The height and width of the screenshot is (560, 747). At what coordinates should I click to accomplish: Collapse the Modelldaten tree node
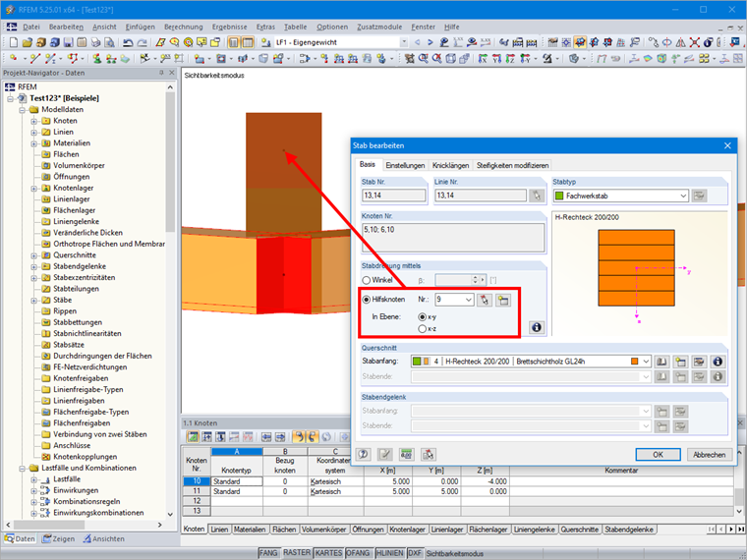(x=22, y=109)
